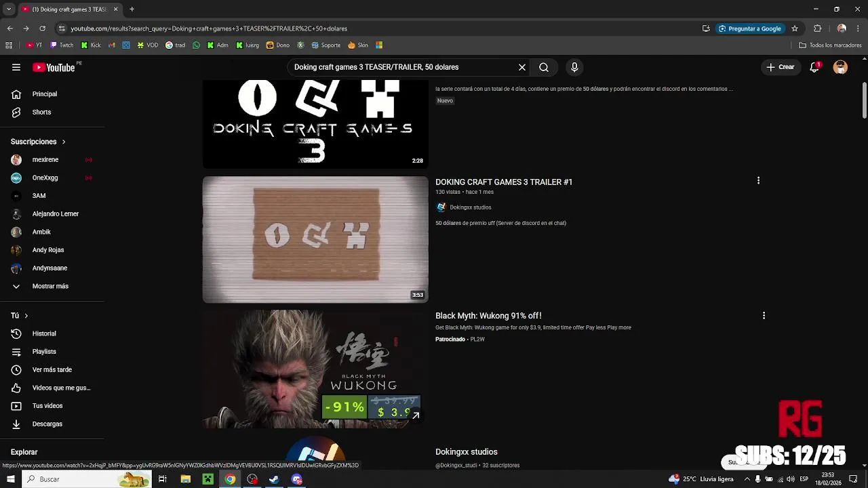Open the trad Google bookmark
Viewport: 868px width, 488px height.
tap(175, 45)
